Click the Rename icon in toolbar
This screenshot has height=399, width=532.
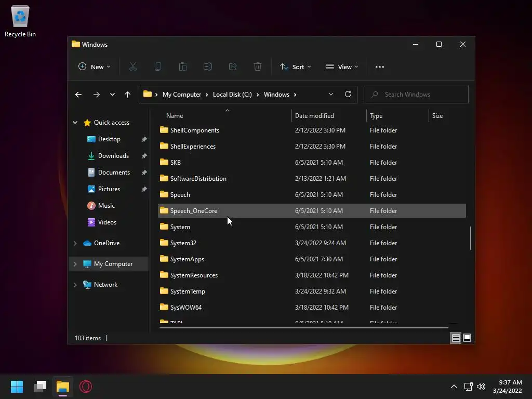pyautogui.click(x=208, y=67)
